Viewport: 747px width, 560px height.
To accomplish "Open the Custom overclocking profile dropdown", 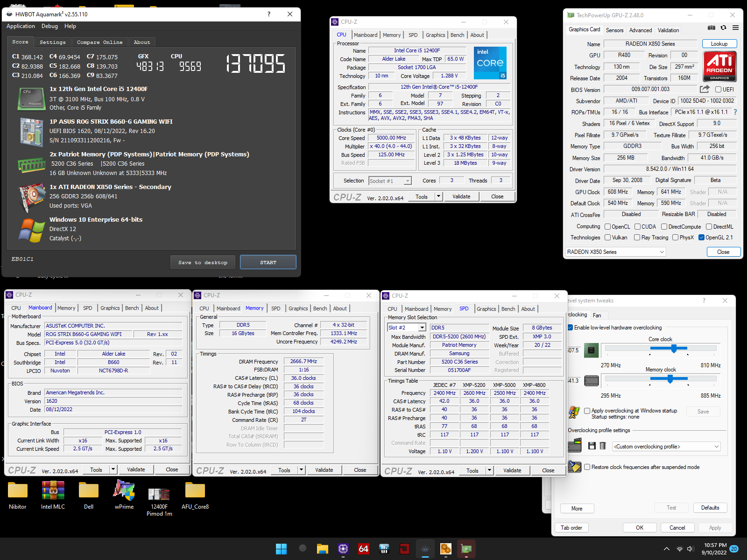I will (666, 447).
